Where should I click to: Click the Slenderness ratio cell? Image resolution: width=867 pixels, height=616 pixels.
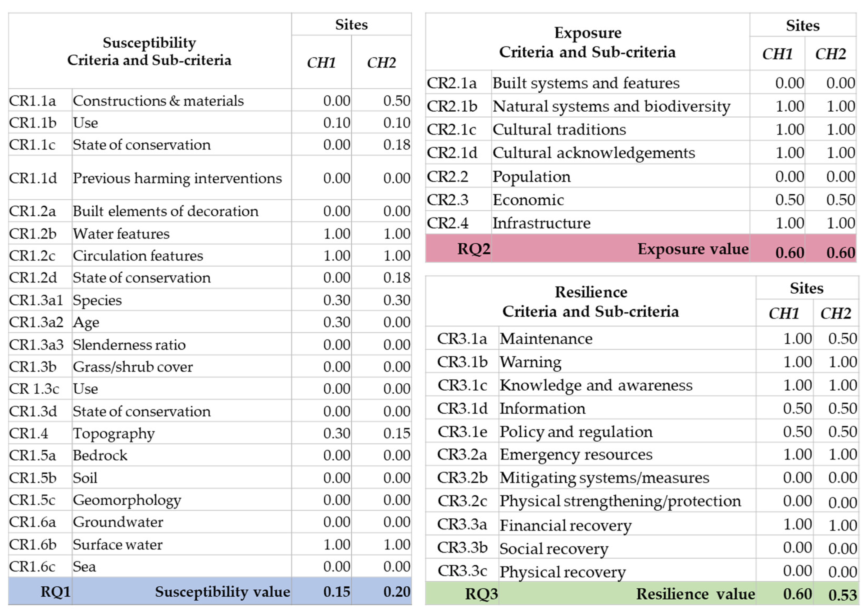coord(129,345)
